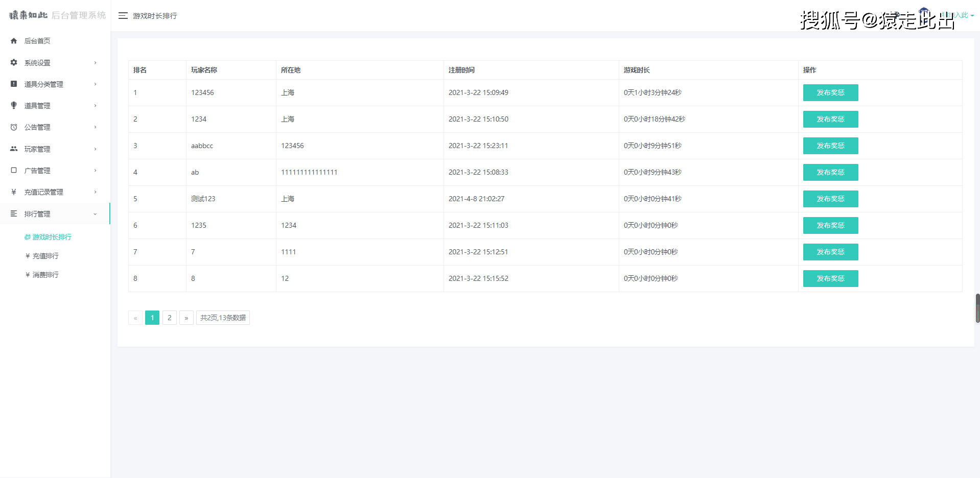Screen dimensions: 980x478
Task: Go to page 2 of the ranking
Action: (x=170, y=318)
